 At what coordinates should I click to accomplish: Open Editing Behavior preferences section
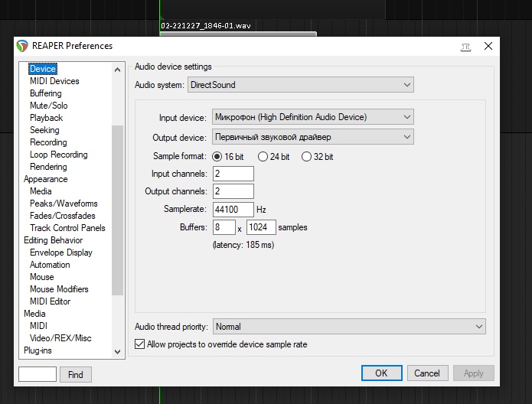(54, 240)
